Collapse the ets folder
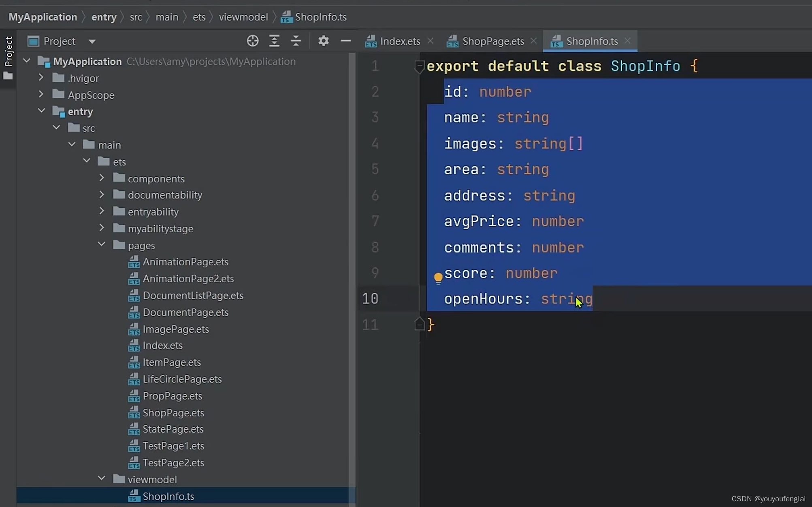Viewport: 812px width, 507px height. (x=87, y=161)
